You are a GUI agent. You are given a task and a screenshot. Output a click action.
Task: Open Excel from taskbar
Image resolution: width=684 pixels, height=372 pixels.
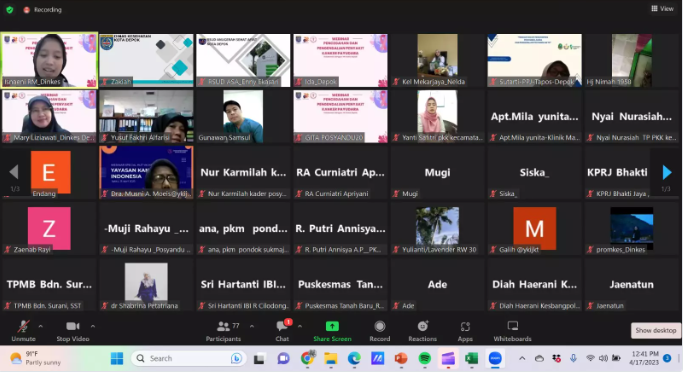(x=471, y=358)
